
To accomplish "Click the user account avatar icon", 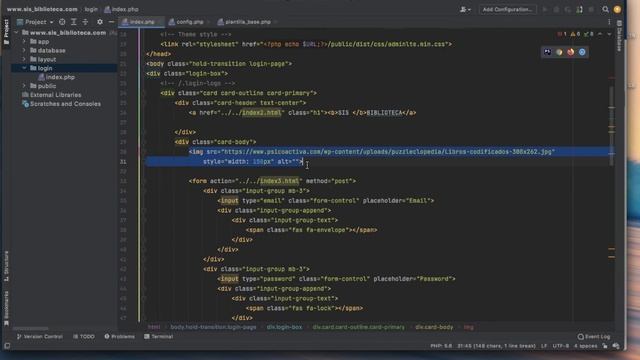I will [x=617, y=9].
